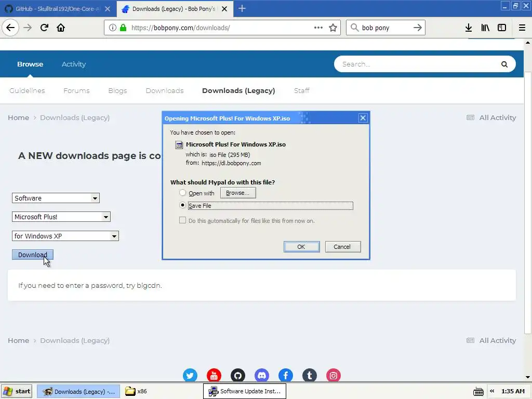The height and width of the screenshot is (399, 532).
Task: Open the YouTube social icon
Action: [214, 376]
